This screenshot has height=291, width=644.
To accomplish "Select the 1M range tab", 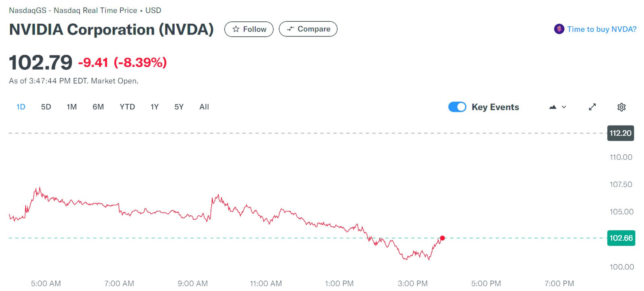I will coord(72,107).
